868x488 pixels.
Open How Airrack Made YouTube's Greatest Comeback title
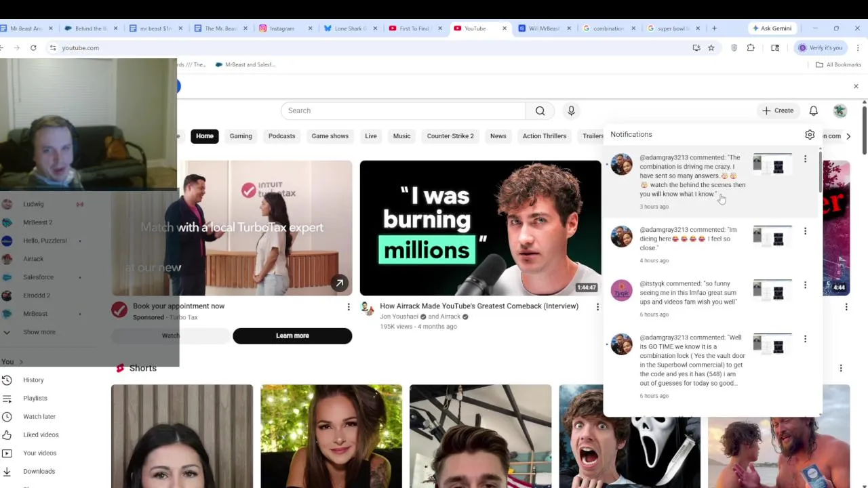(479, 306)
